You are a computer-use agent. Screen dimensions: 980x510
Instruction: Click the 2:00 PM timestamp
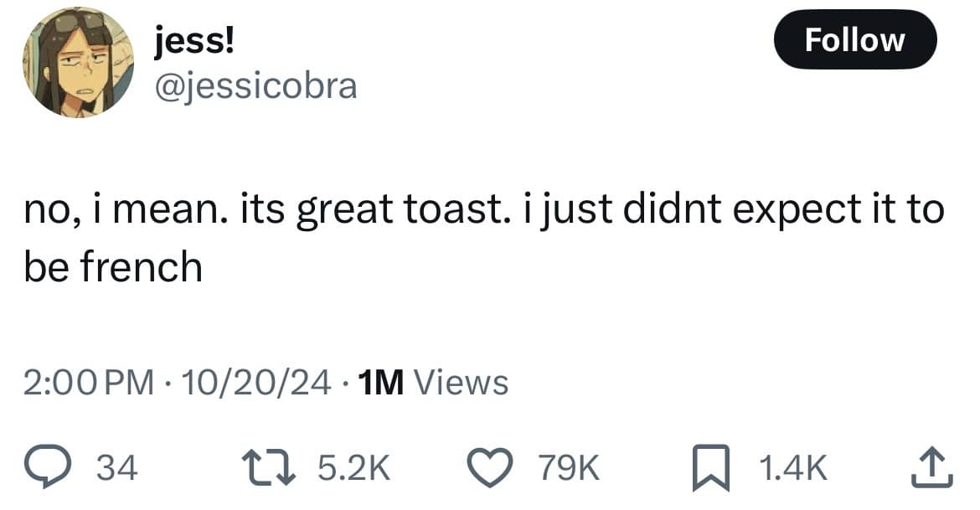(89, 383)
